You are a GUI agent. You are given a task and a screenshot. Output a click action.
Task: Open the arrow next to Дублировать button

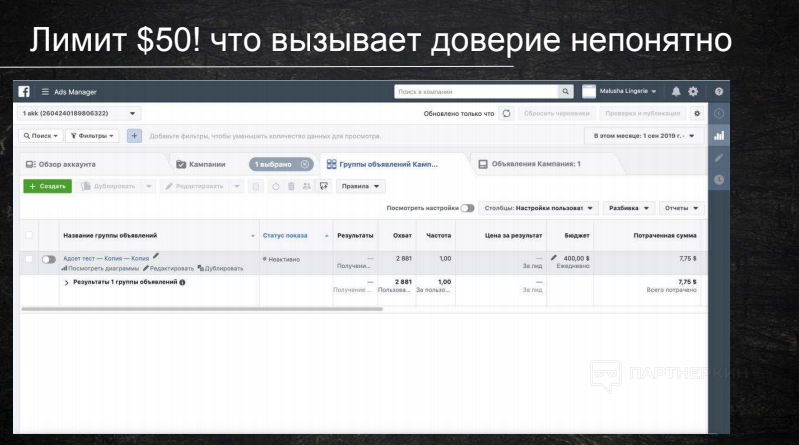point(149,187)
